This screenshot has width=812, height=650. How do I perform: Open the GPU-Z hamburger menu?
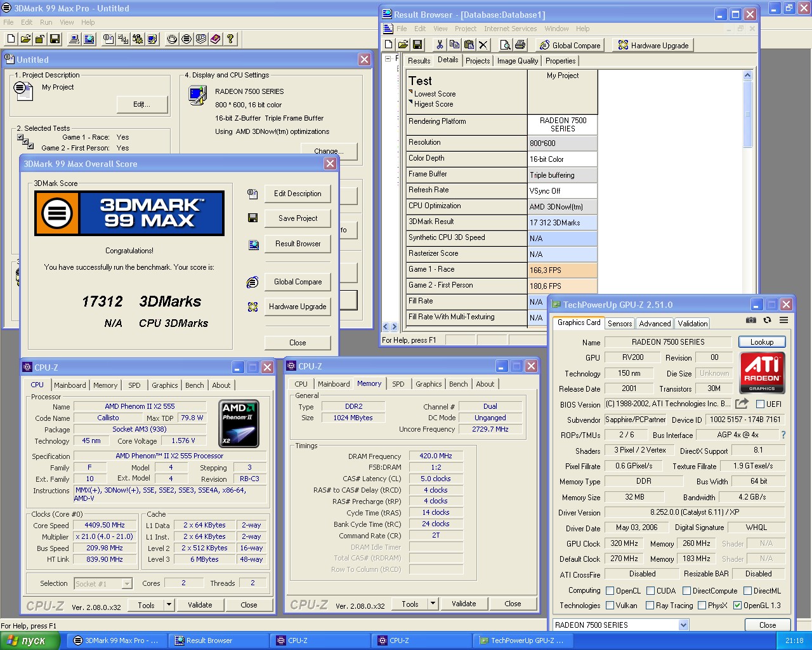[x=784, y=321]
